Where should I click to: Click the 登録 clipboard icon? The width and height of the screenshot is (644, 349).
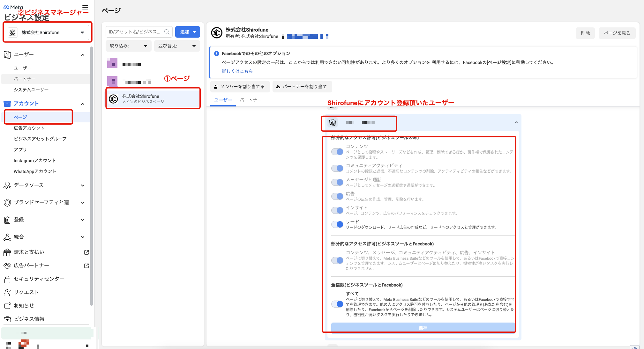point(7,220)
